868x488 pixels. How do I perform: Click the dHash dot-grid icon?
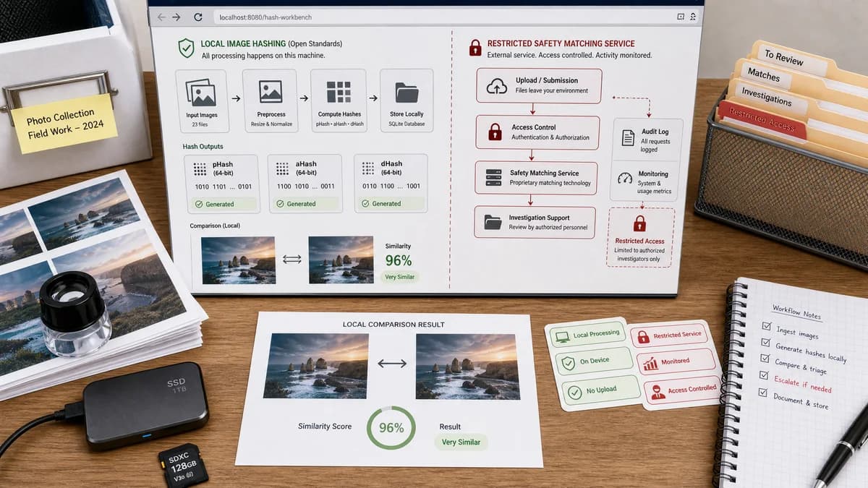pyautogui.click(x=367, y=168)
